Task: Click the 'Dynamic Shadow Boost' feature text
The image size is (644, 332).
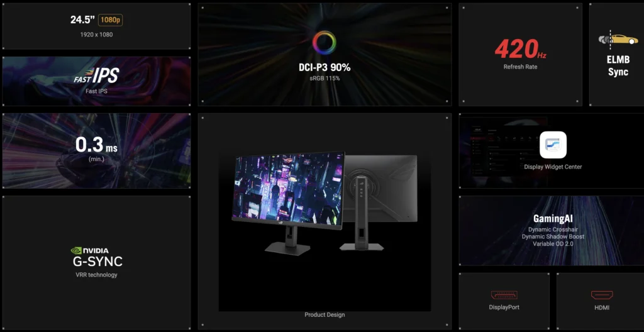Action: coord(553,236)
